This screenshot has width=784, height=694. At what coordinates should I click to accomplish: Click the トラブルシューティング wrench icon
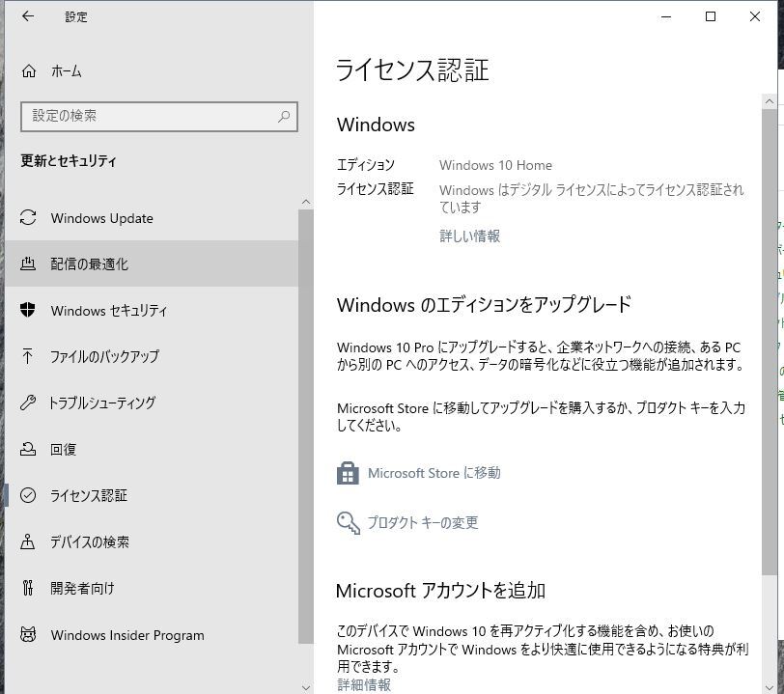tap(28, 403)
